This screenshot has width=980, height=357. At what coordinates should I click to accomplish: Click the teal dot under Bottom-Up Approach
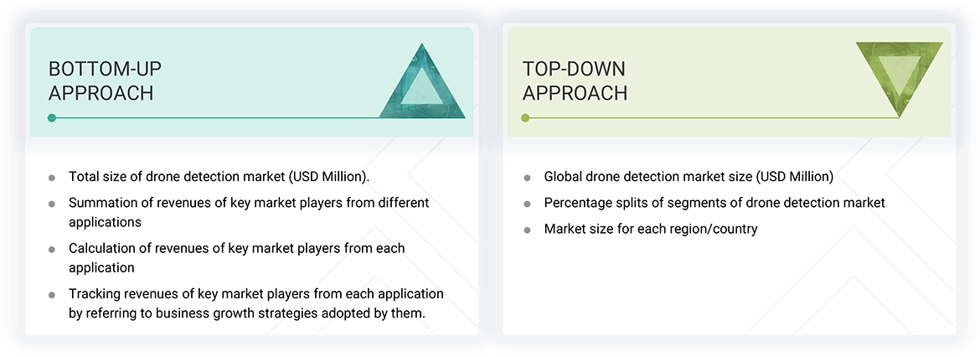coord(52,118)
